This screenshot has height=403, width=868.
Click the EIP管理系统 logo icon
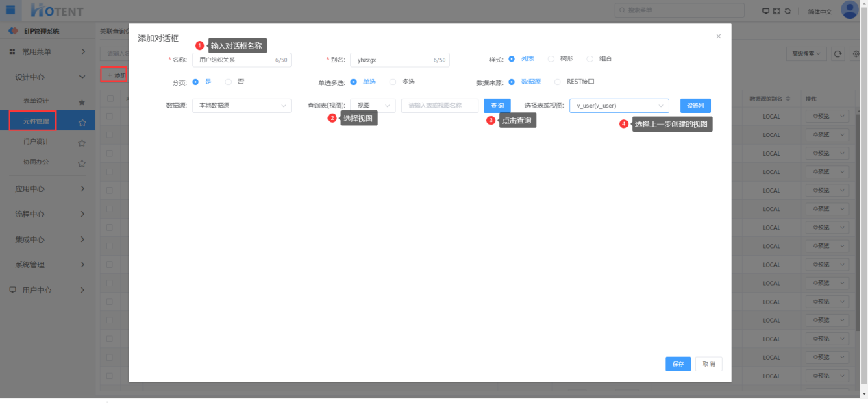coord(13,32)
